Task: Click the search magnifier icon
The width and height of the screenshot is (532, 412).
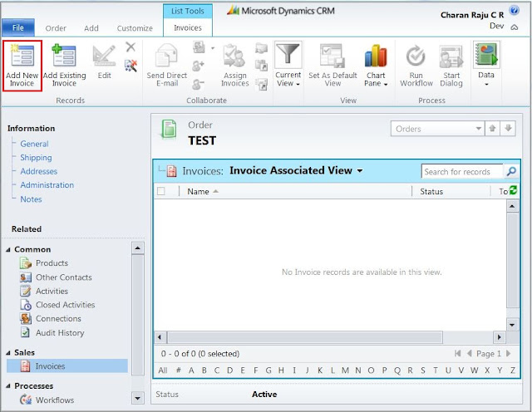Action: point(511,171)
